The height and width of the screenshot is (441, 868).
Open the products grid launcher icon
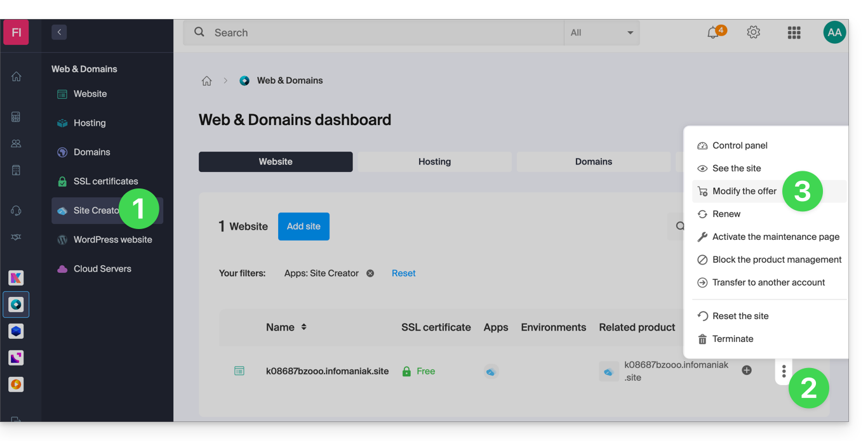[794, 32]
